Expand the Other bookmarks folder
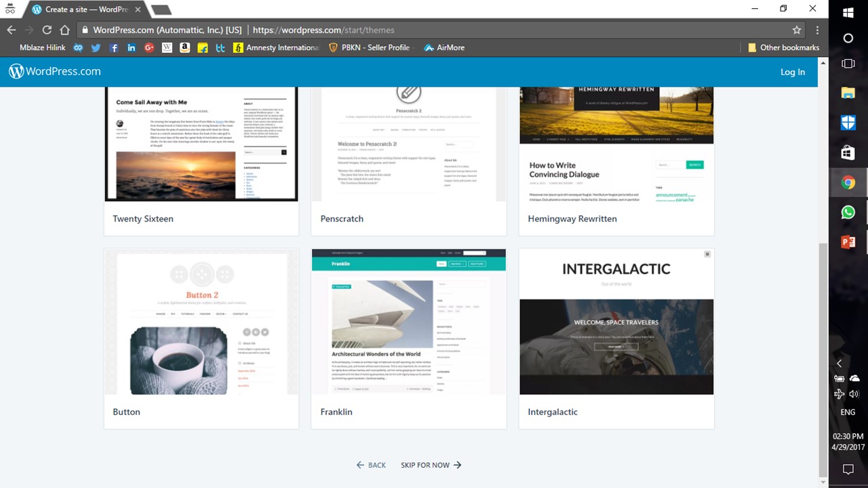The width and height of the screenshot is (868, 488). (783, 48)
